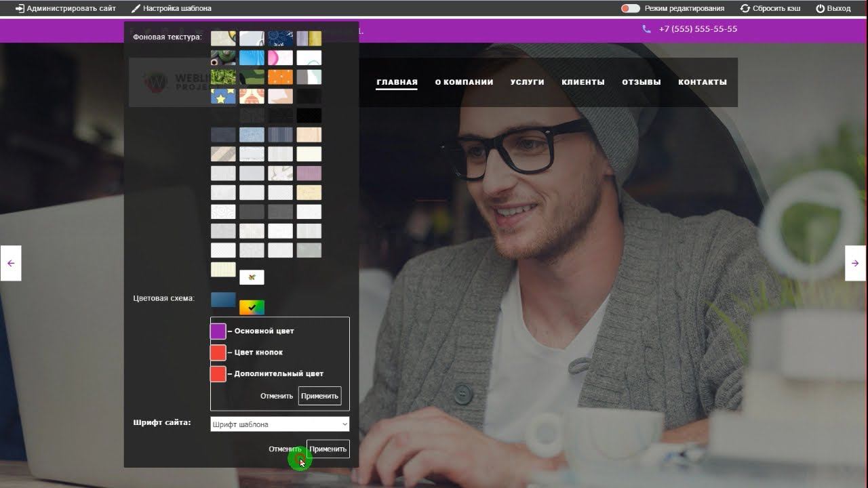Click the Администрировать сайт login-arrow icon
The width and height of the screenshot is (868, 488).
[x=20, y=8]
